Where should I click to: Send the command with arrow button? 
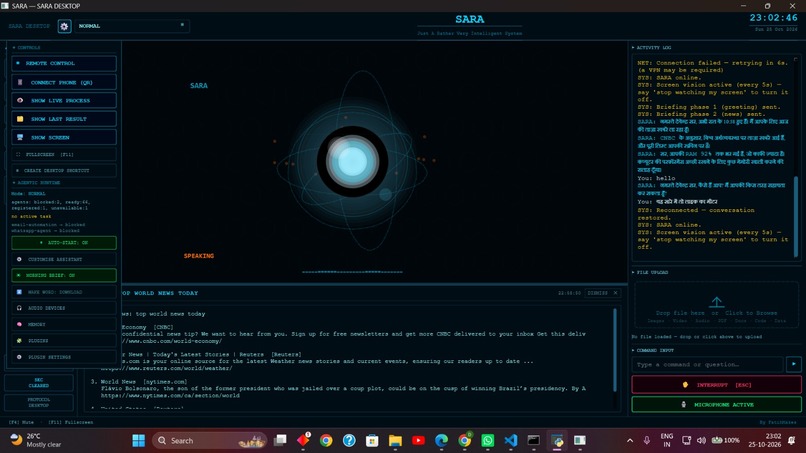[793, 365]
